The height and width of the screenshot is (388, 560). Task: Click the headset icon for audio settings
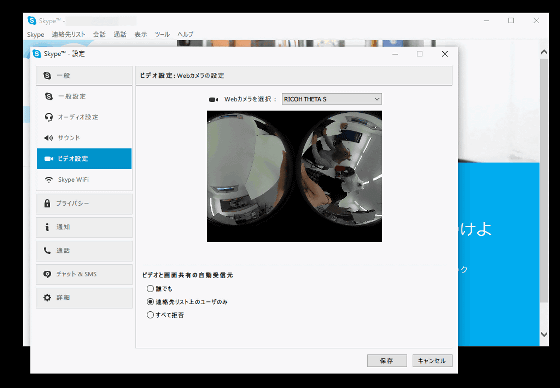[49, 117]
